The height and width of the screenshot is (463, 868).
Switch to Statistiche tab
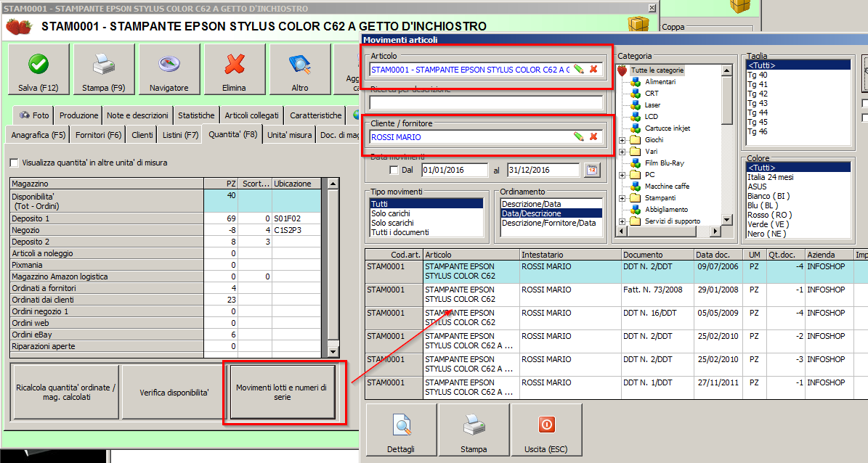(x=196, y=115)
